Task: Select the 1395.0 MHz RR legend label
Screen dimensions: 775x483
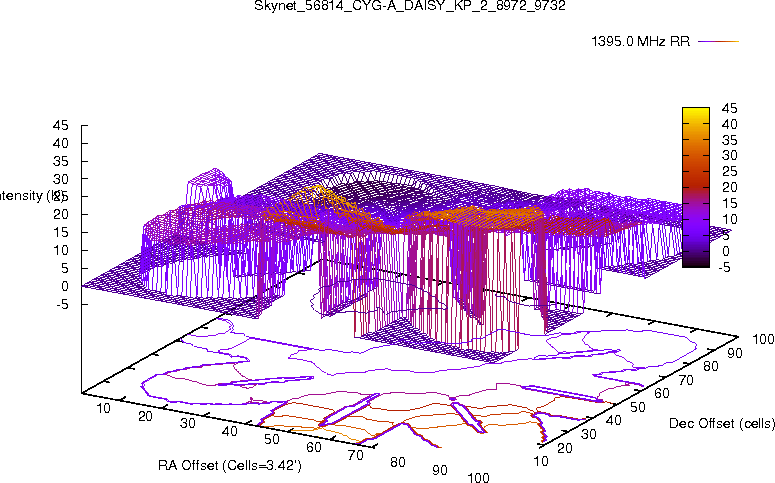Action: pos(641,42)
